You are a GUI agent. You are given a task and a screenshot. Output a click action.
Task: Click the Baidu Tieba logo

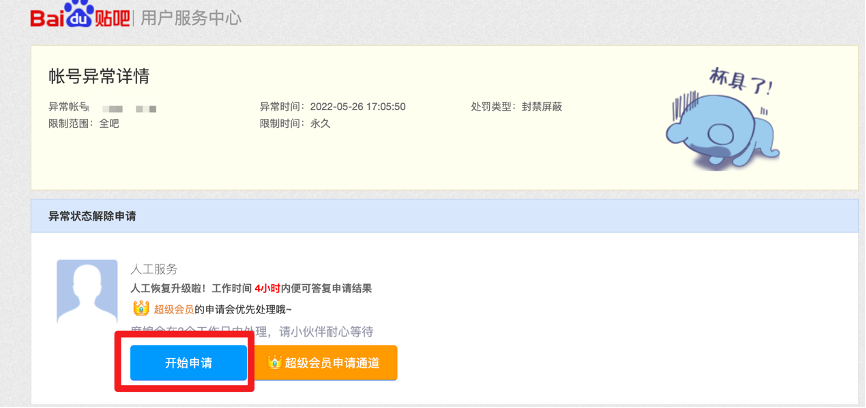pyautogui.click(x=80, y=17)
